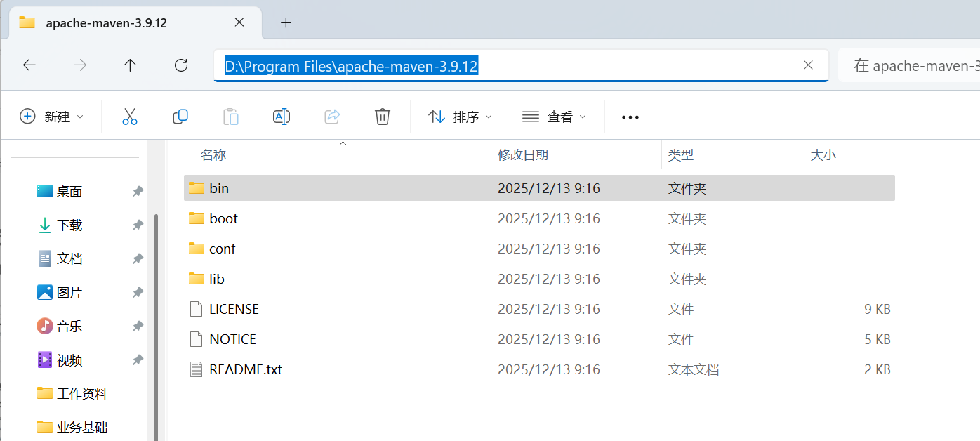Open the 新建 dropdown menu
The width and height of the screenshot is (980, 441).
coord(52,117)
